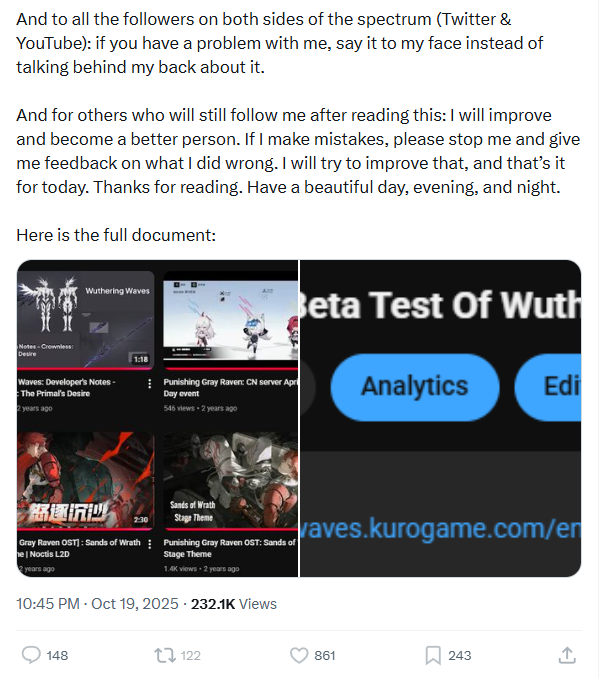Click the Wuthering Waves Crownless video thumbnail
The image size is (600, 678).
click(x=86, y=320)
